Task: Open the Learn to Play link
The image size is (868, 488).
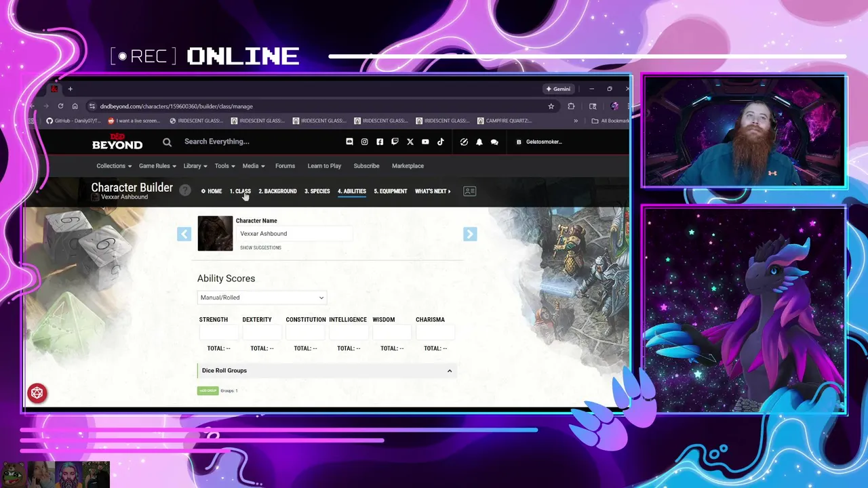Action: 324,165
